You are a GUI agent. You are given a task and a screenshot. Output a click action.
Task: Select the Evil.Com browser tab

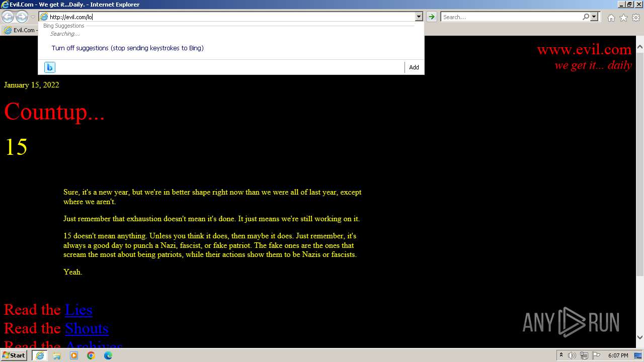click(x=20, y=30)
